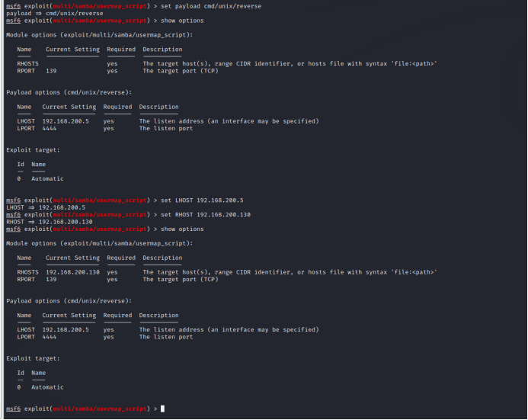Image resolution: width=528 pixels, height=420 pixels.
Task: Click 'show options' typed right after the RHOST ⇒ line
Action: coord(182,229)
